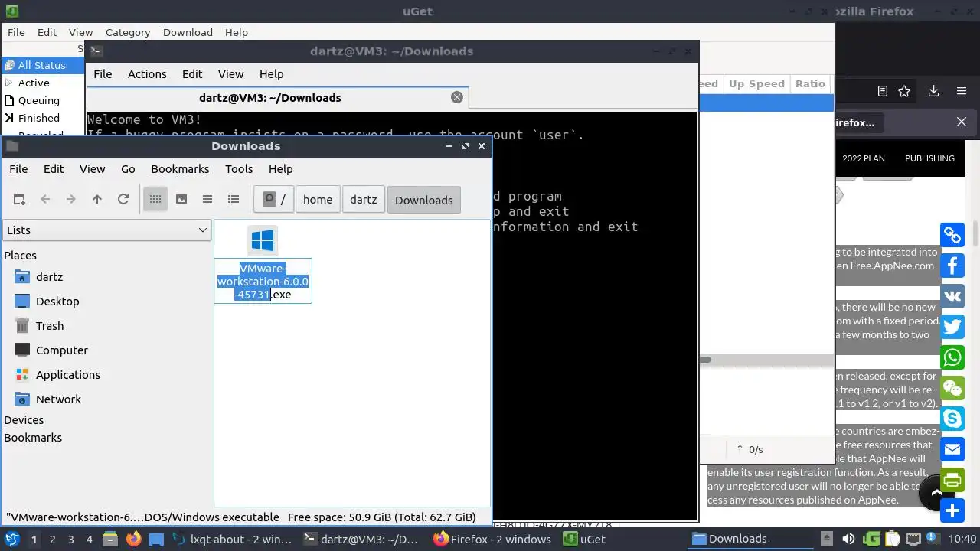The height and width of the screenshot is (551, 980).
Task: Open Bookmarks menu in file manager
Action: pyautogui.click(x=180, y=169)
